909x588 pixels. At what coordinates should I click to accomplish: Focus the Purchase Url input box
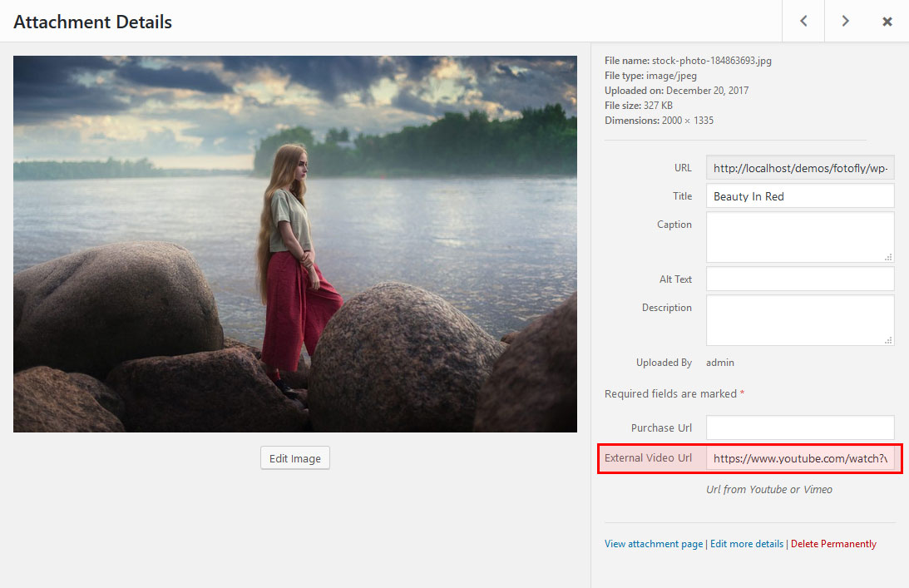(800, 427)
